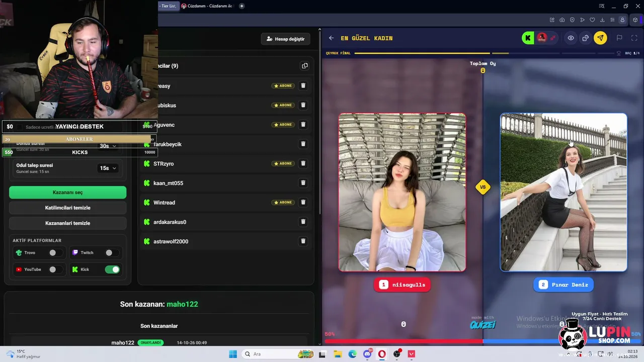Click the Kazananı seç button
Viewport: 644px width, 362px height.
(67, 193)
